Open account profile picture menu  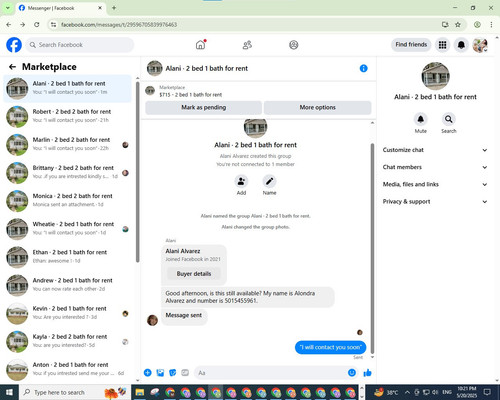tap(480, 45)
